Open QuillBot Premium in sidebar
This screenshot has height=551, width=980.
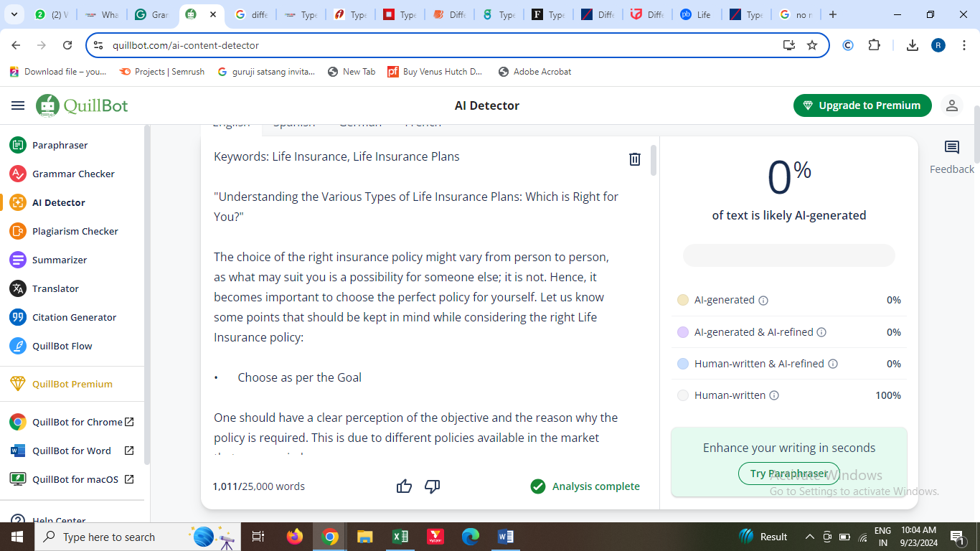coord(72,384)
